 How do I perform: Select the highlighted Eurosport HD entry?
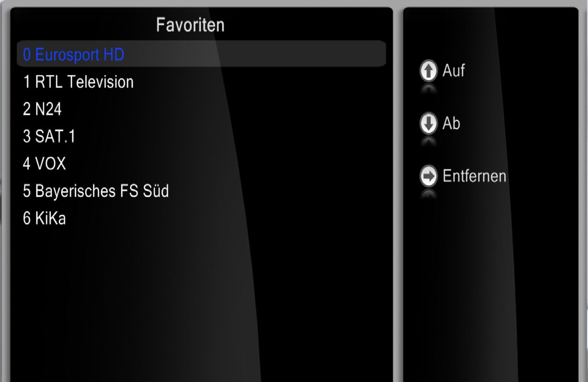pos(201,54)
